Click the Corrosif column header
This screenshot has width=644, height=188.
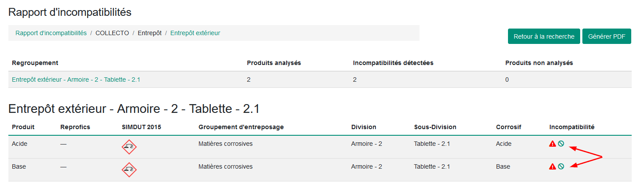(508, 127)
